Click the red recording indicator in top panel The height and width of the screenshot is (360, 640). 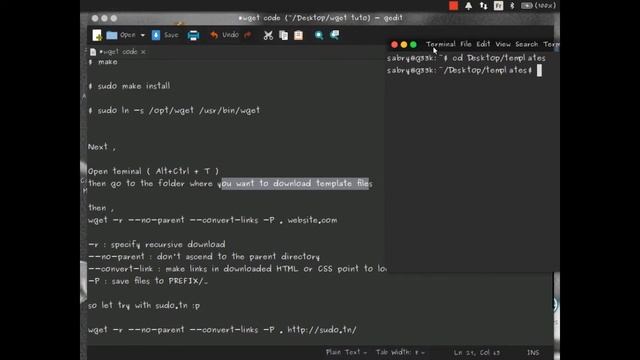pyautogui.click(x=453, y=6)
